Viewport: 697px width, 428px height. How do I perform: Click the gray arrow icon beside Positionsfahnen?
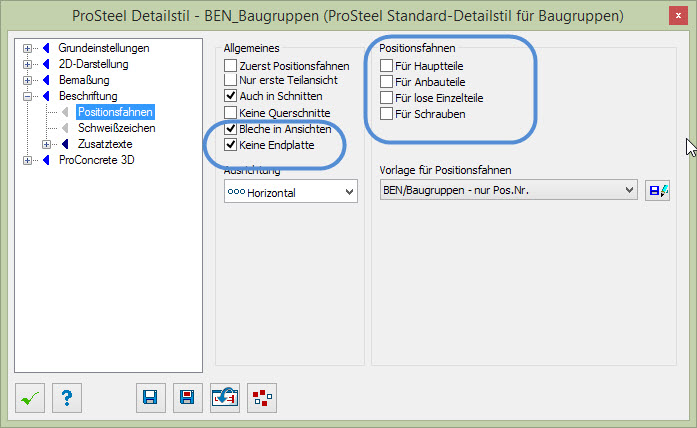[x=65, y=112]
